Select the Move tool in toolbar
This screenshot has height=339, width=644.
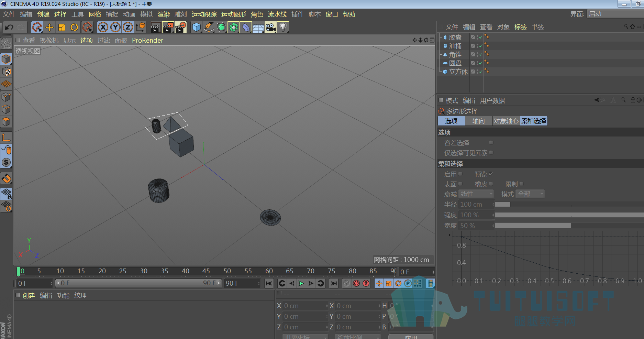click(x=49, y=27)
